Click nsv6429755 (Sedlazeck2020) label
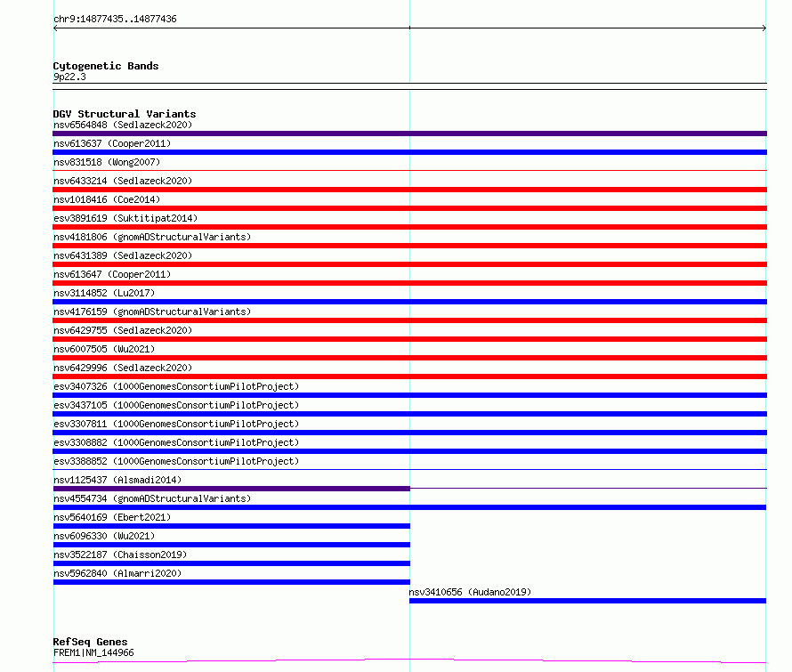Screen dimensions: 792x672 click(123, 330)
